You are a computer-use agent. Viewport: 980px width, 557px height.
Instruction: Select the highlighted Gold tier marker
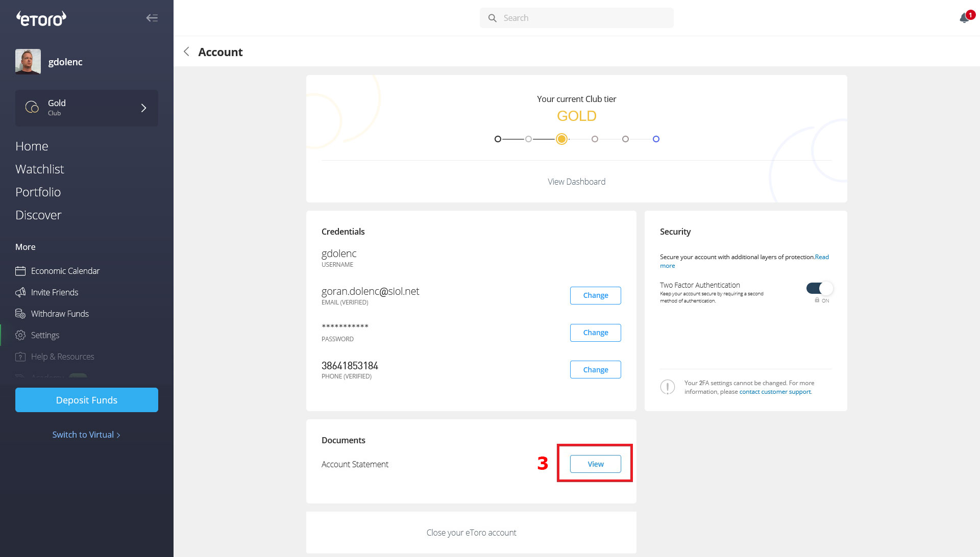click(x=561, y=139)
